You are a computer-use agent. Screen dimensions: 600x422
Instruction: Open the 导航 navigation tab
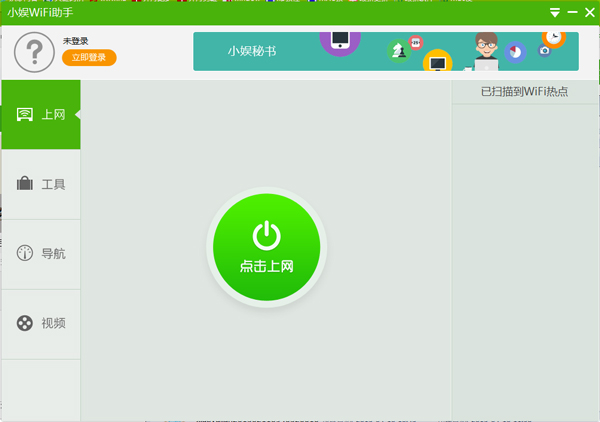point(41,254)
